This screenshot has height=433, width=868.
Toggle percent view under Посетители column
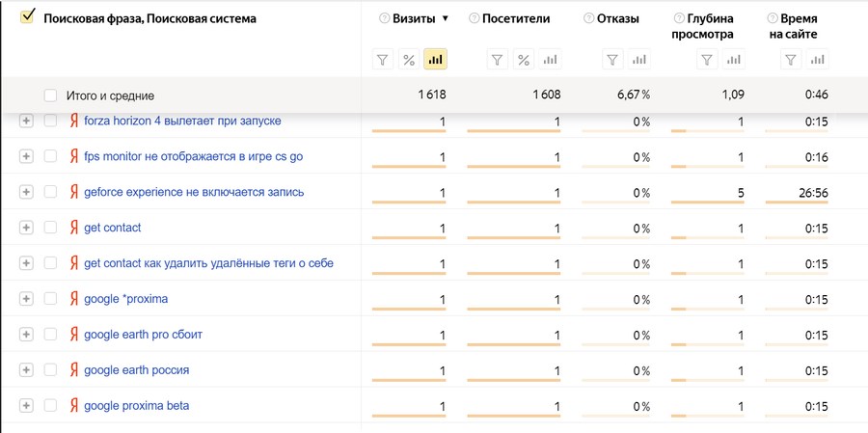pyautogui.click(x=524, y=59)
